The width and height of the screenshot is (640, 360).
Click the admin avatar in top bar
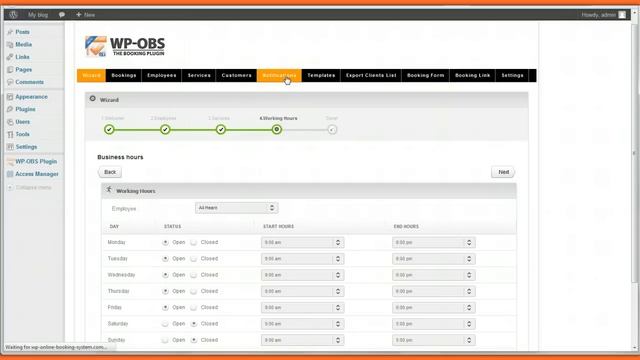click(622, 15)
